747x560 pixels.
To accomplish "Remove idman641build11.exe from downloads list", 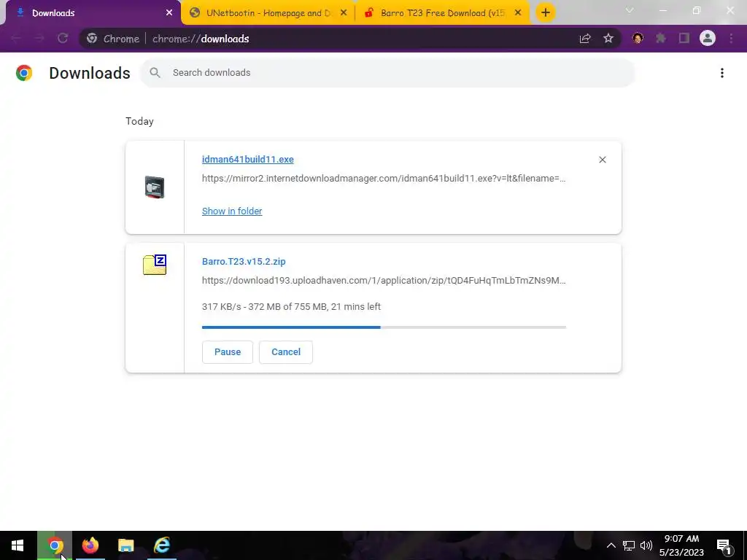I will (602, 160).
